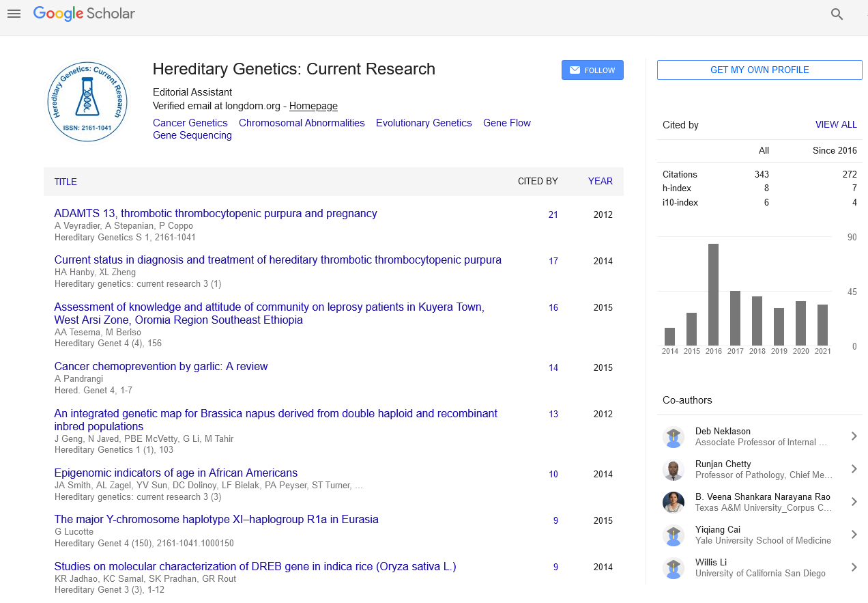This screenshot has width=868, height=603.
Task: Click Runjan Chetty's profile photo
Action: [674, 470]
